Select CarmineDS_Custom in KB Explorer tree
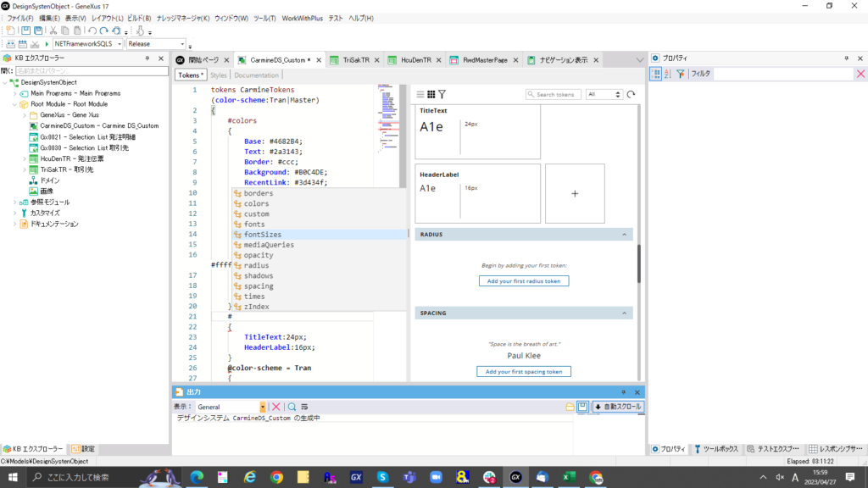 coord(99,125)
